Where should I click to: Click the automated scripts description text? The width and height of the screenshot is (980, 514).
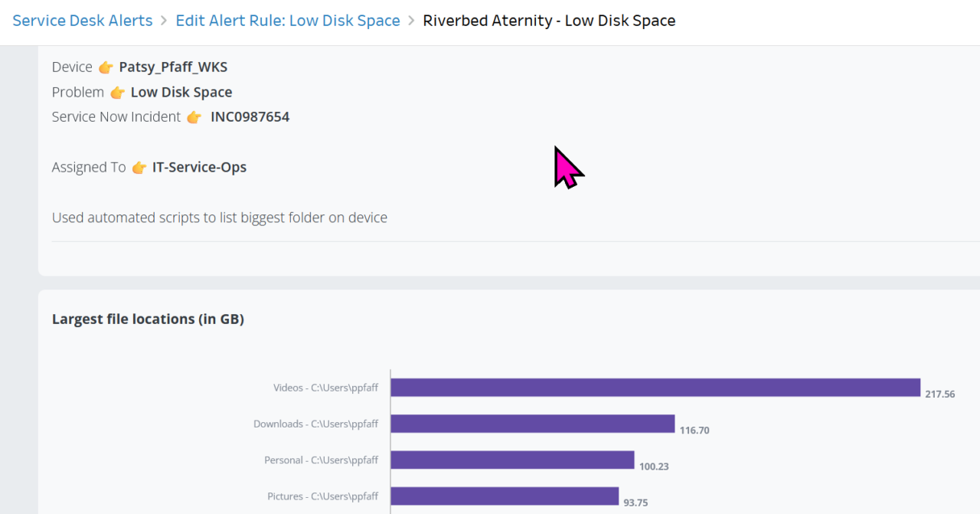point(220,218)
